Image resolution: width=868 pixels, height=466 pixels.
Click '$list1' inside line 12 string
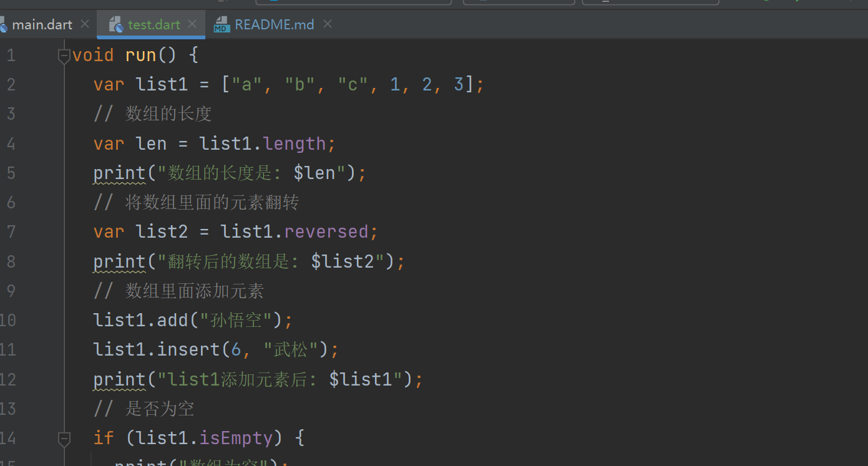[360, 379]
